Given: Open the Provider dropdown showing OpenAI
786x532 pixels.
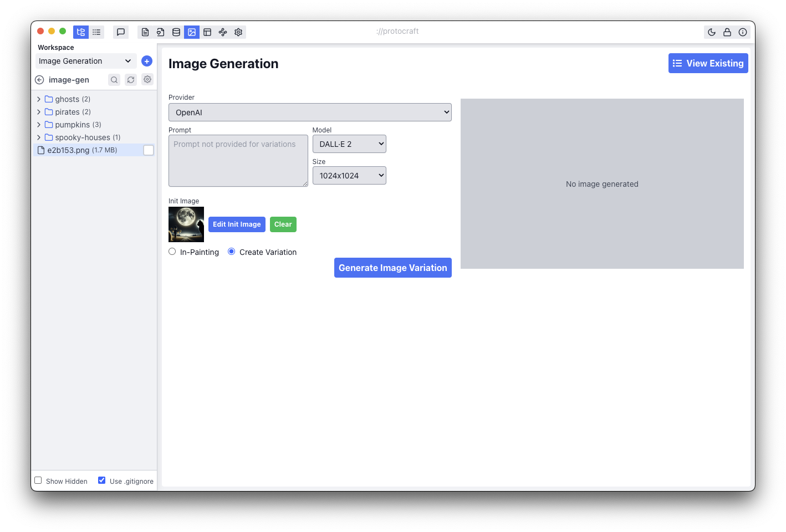Looking at the screenshot, I should pos(310,112).
